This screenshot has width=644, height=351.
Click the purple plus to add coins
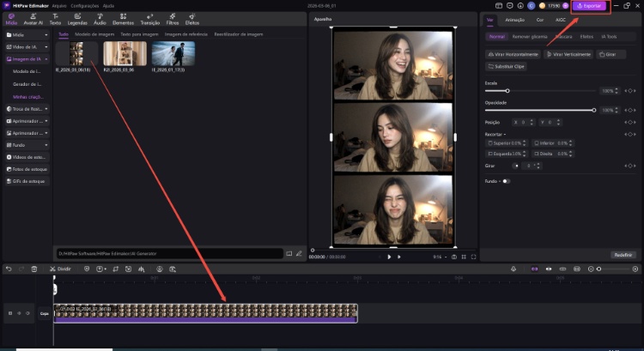(566, 6)
